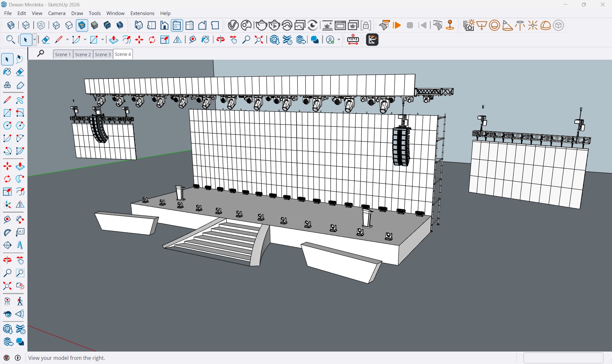Add a V-Ray Dome Light

tap(546, 25)
